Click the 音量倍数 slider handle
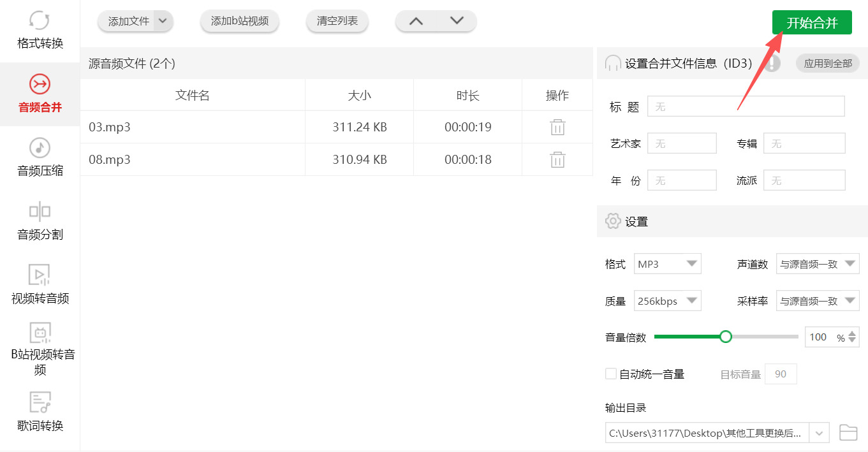Image resolution: width=868 pixels, height=452 pixels. click(725, 337)
